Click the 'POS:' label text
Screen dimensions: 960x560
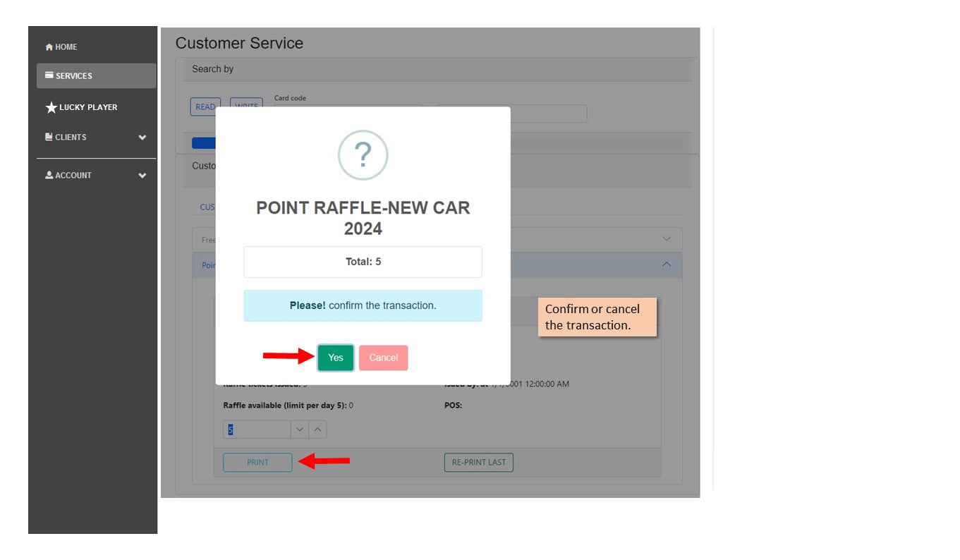[x=453, y=406]
